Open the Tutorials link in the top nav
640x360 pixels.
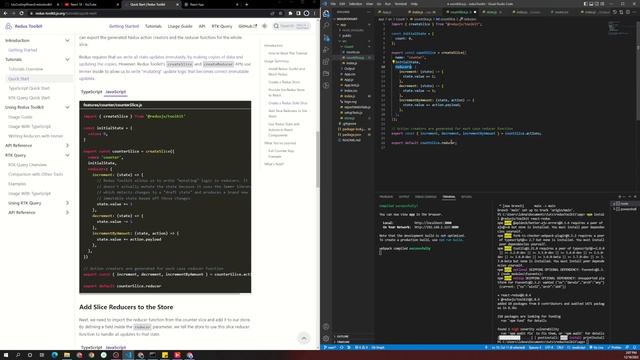pos(153,26)
